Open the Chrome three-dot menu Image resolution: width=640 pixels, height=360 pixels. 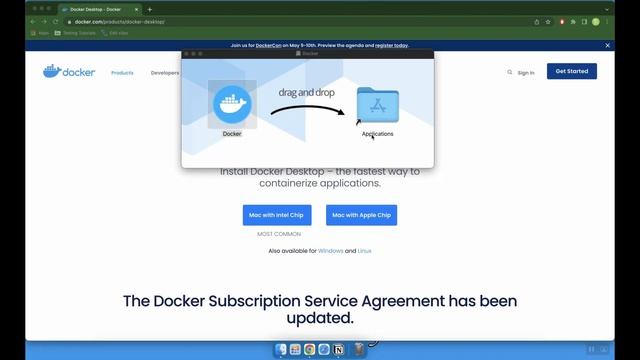click(x=607, y=22)
